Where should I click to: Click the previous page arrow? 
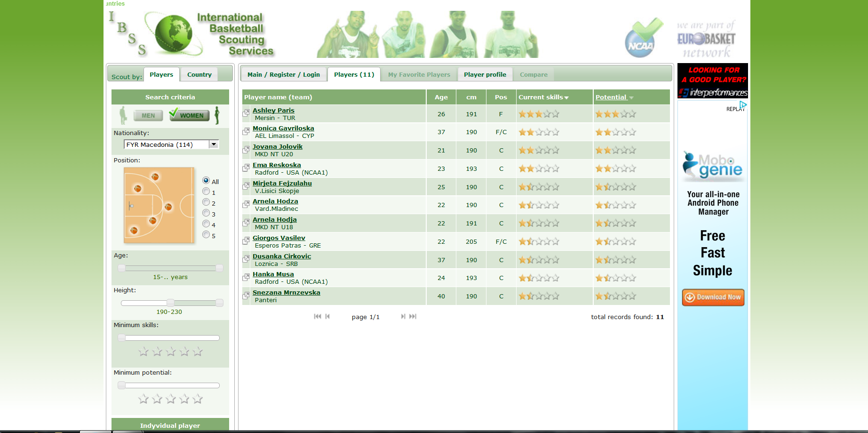point(327,317)
